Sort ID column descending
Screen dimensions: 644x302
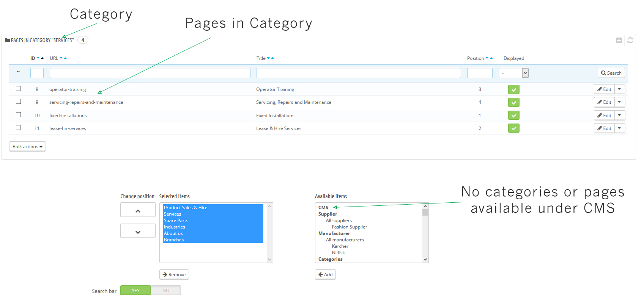pyautogui.click(x=38, y=58)
